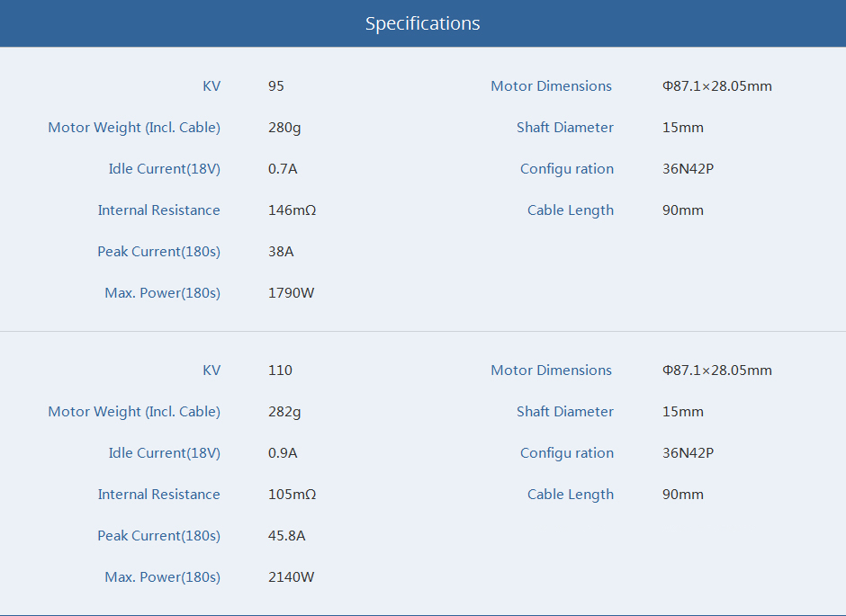Click the Max. Power(180s) label above 2140W
The width and height of the screenshot is (846, 616).
pos(162,577)
